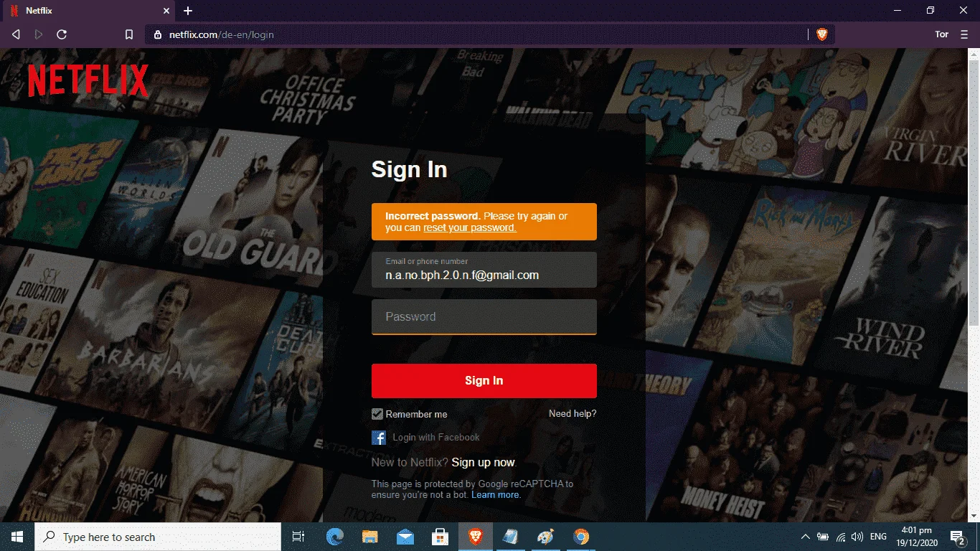Show hidden system tray icons
Image resolution: width=980 pixels, height=551 pixels.
[x=806, y=537]
